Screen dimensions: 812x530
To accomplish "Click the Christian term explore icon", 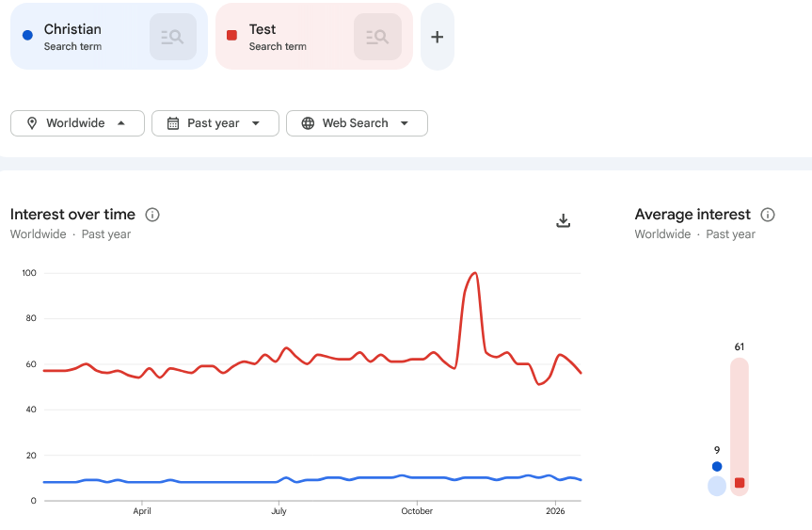I will click(173, 37).
